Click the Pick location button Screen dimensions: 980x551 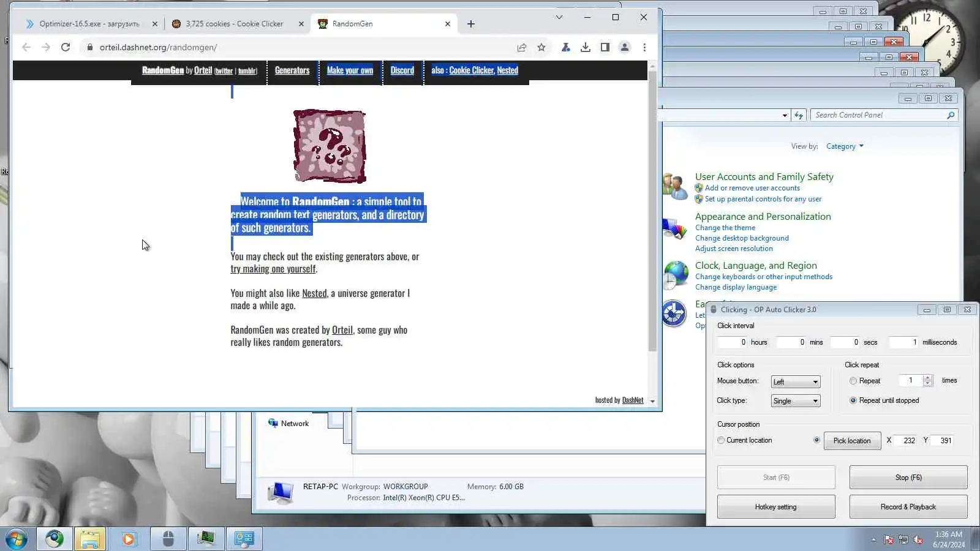(x=852, y=441)
